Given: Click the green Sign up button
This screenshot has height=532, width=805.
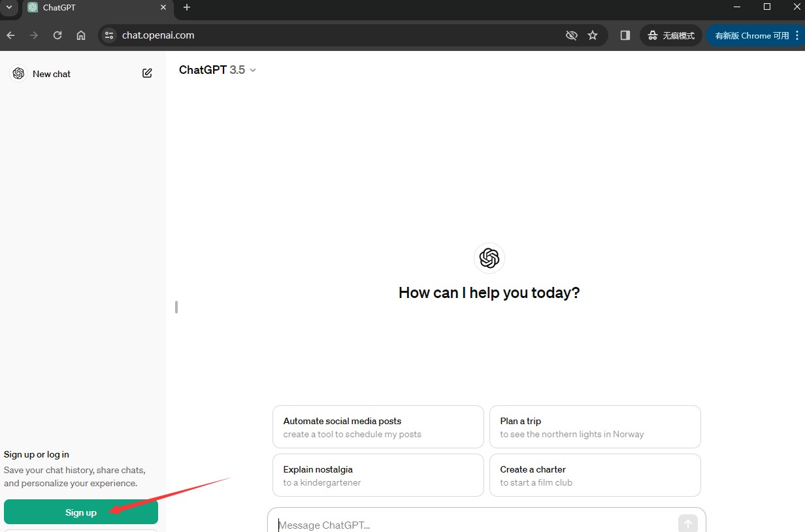Looking at the screenshot, I should 81,512.
